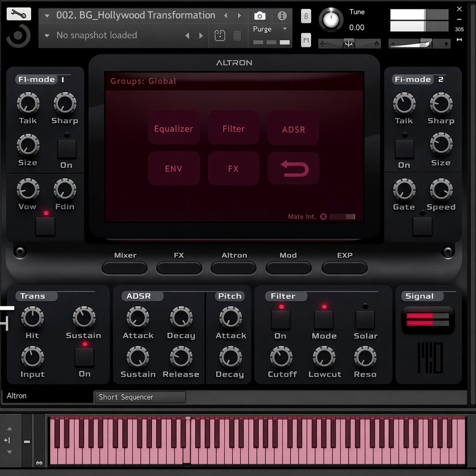Click the Groups: Global label
The width and height of the screenshot is (476, 476).
[x=143, y=81]
